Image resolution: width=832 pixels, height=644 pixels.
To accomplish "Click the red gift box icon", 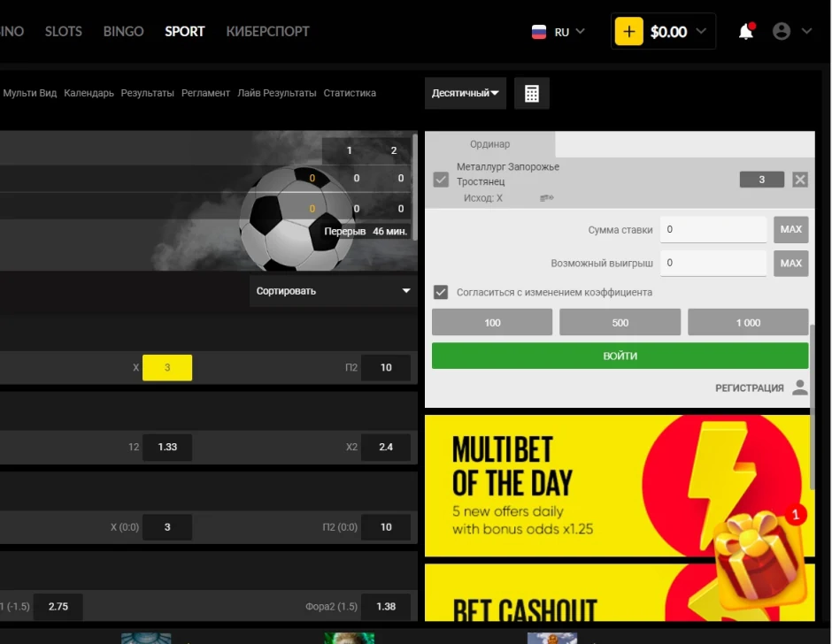I will point(759,556).
